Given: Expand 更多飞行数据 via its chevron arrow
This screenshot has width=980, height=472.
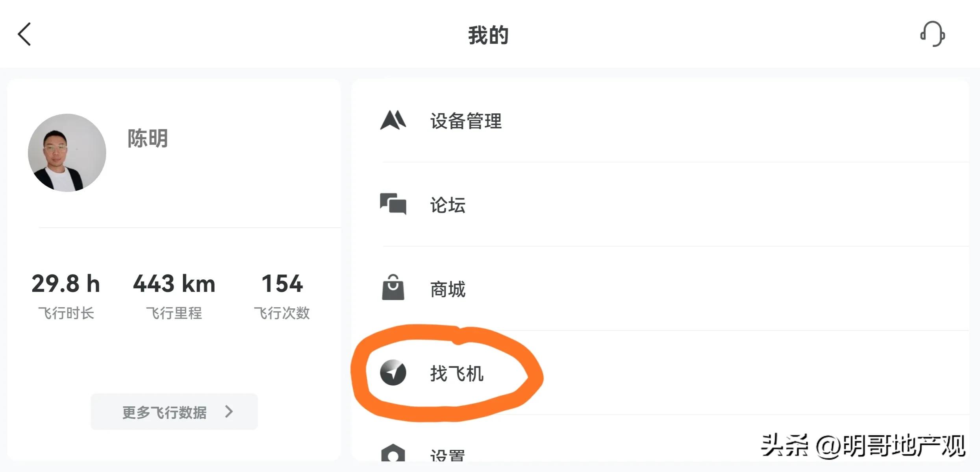Looking at the screenshot, I should coord(228,411).
